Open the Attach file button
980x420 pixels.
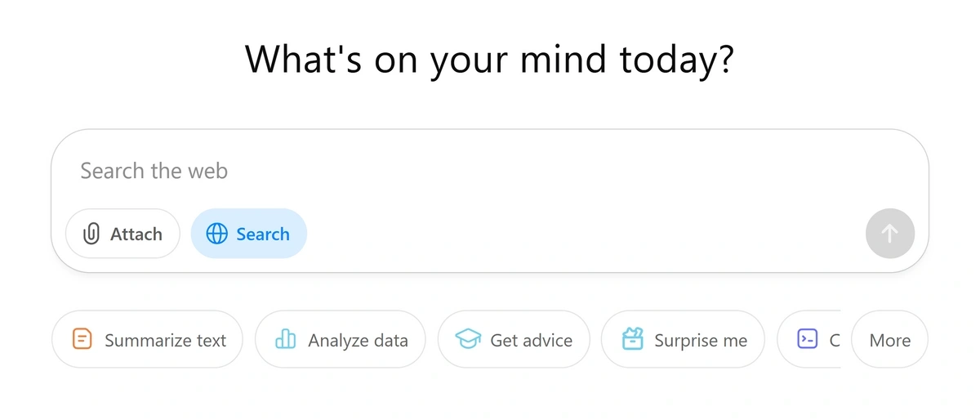pyautogui.click(x=122, y=234)
